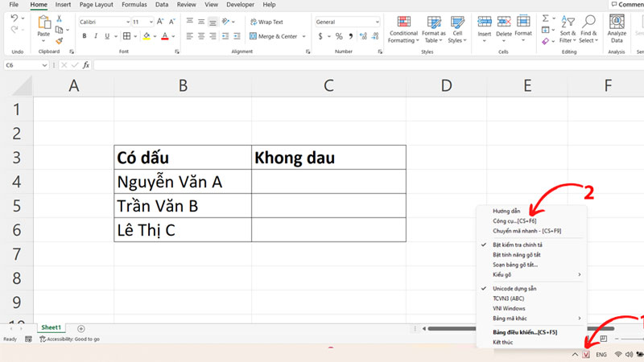Viewport: 644px width, 362px height.
Task: Switch to the Data tab
Action: pos(162,5)
